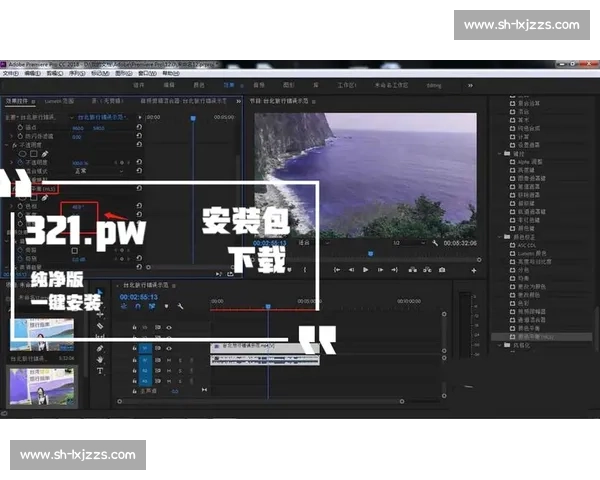Image resolution: width=600 pixels, height=480 pixels.
Task: Expand the Opacity property arrow
Action: [x=11, y=163]
